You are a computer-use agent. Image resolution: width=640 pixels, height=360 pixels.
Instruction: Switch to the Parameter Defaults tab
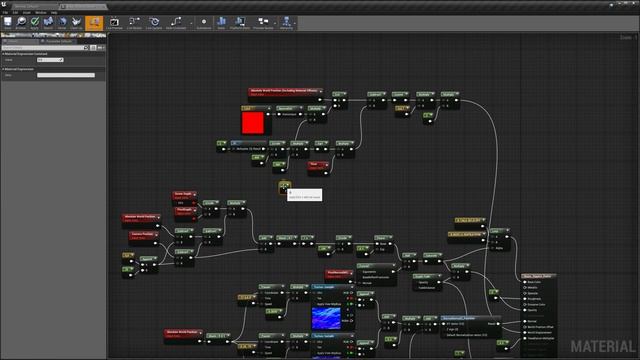(x=57, y=41)
